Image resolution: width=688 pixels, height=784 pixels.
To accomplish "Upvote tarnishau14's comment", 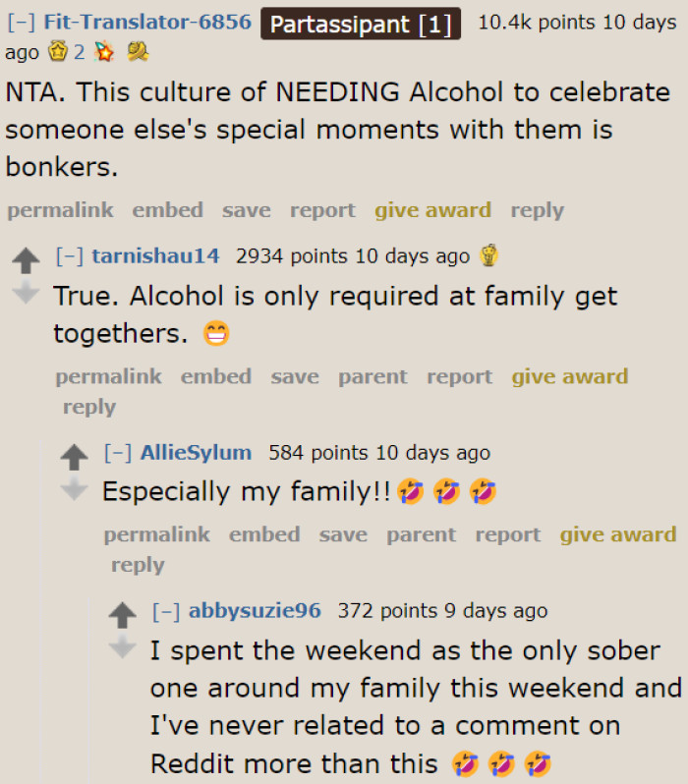I will click(x=27, y=259).
